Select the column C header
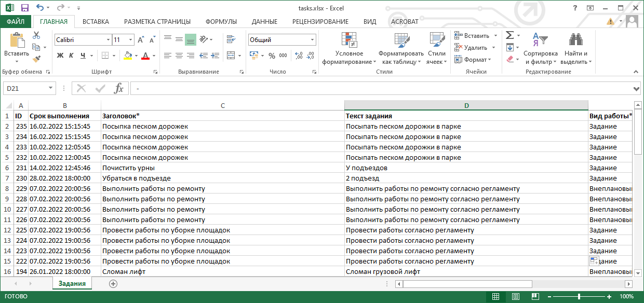The width and height of the screenshot is (644, 303). coord(222,105)
